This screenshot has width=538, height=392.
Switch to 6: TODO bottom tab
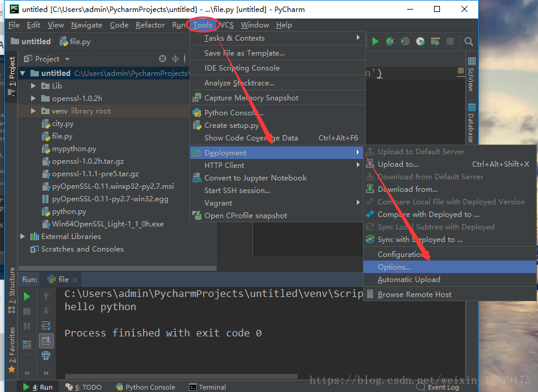[83, 387]
